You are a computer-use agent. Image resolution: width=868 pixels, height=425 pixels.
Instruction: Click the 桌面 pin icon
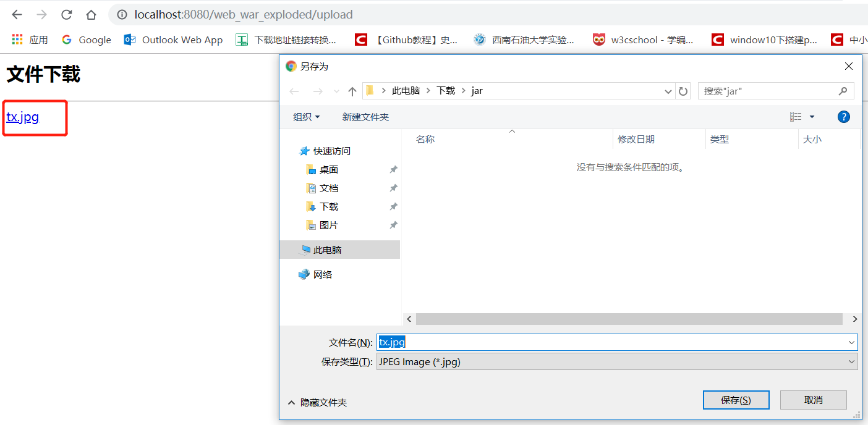pyautogui.click(x=393, y=169)
